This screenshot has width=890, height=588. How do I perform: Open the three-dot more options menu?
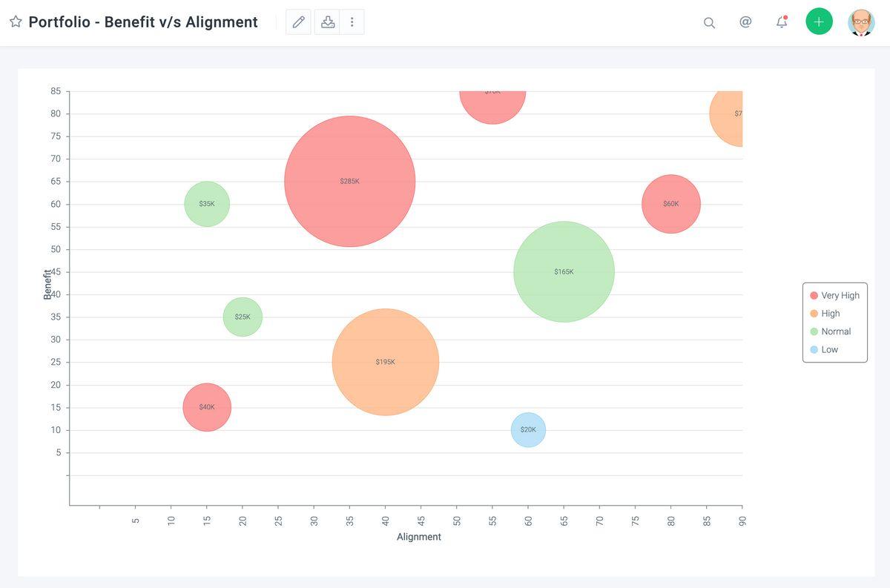point(352,22)
